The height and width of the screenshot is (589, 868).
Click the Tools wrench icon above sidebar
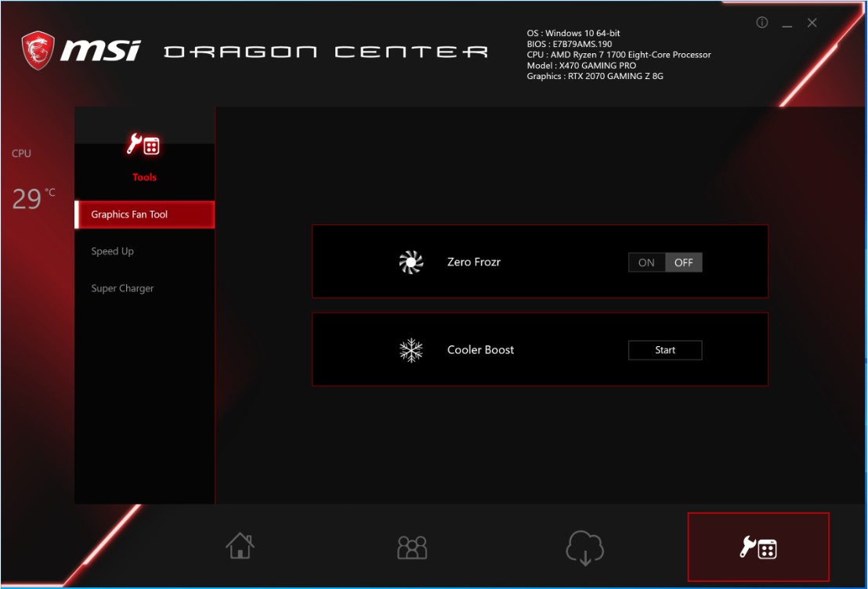point(143,144)
